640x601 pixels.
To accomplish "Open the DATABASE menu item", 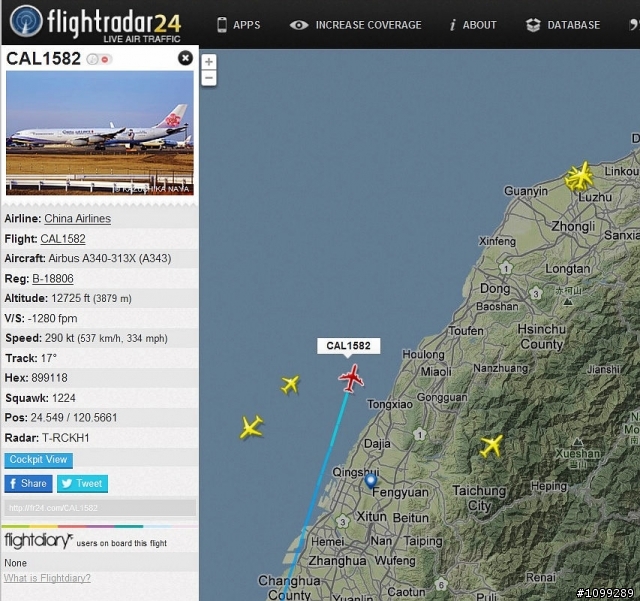I will coord(563,25).
